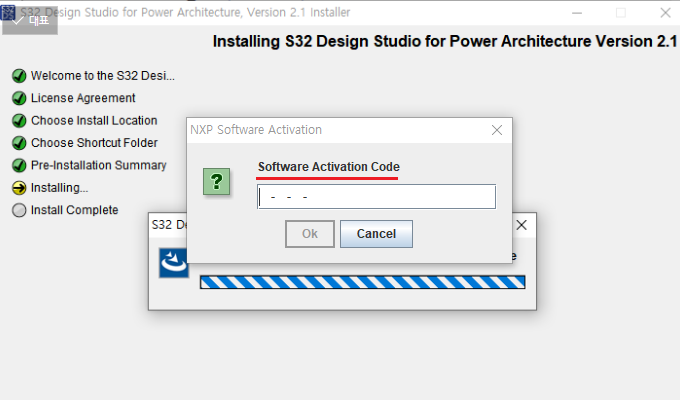This screenshot has width=680, height=400.
Task: Click the 'NXP Software Activation' dialog title
Action: point(256,130)
